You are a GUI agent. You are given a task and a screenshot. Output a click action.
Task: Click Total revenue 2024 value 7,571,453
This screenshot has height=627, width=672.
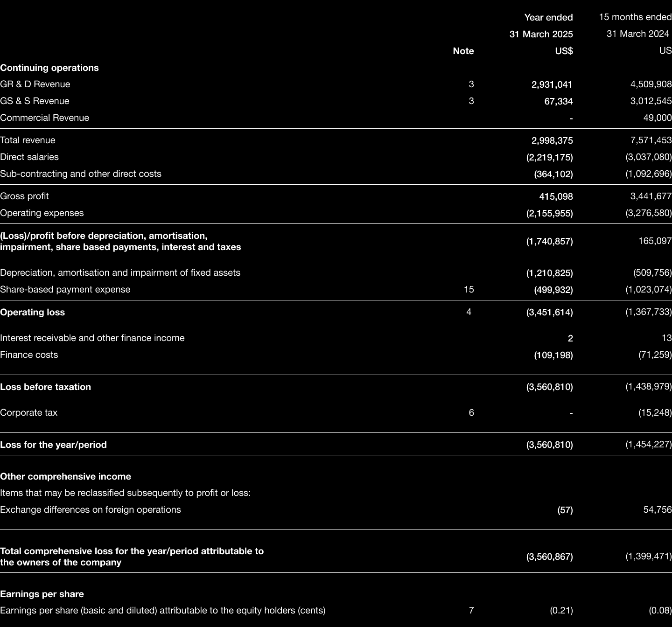651,140
